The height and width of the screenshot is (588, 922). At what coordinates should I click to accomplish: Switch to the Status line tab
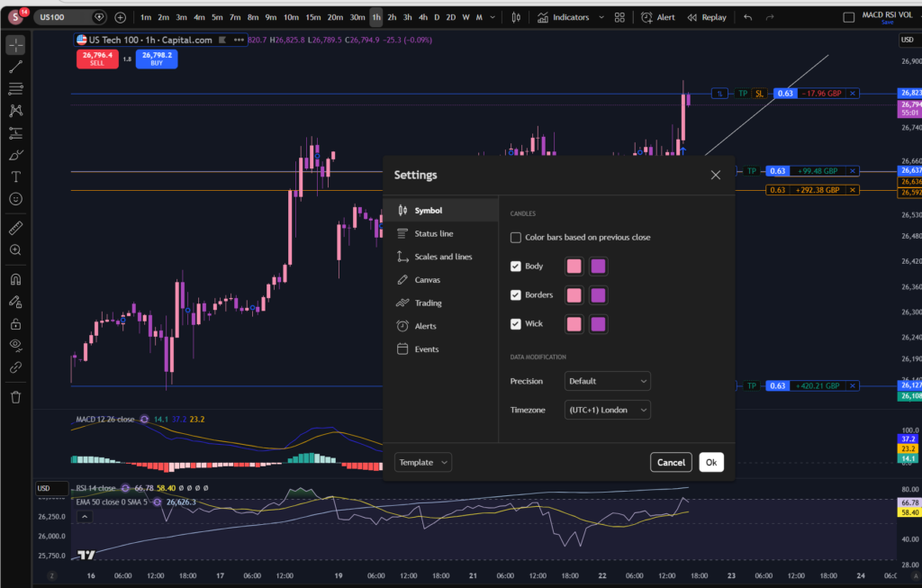point(440,233)
